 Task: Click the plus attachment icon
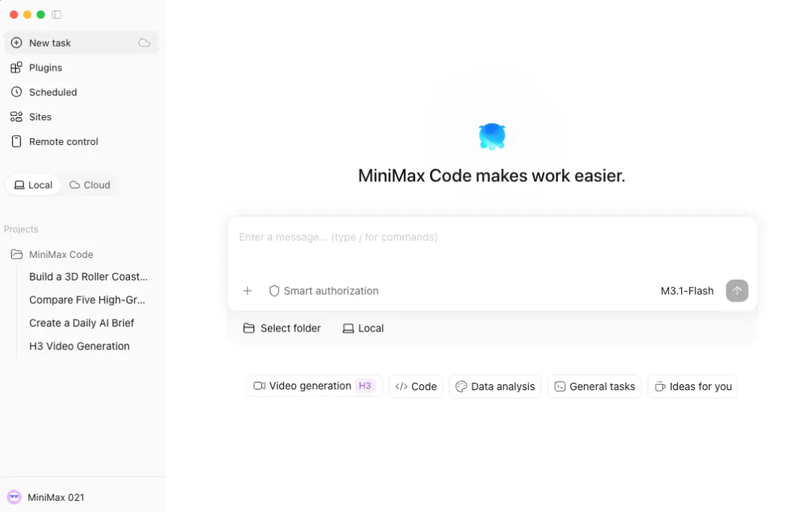(x=247, y=291)
